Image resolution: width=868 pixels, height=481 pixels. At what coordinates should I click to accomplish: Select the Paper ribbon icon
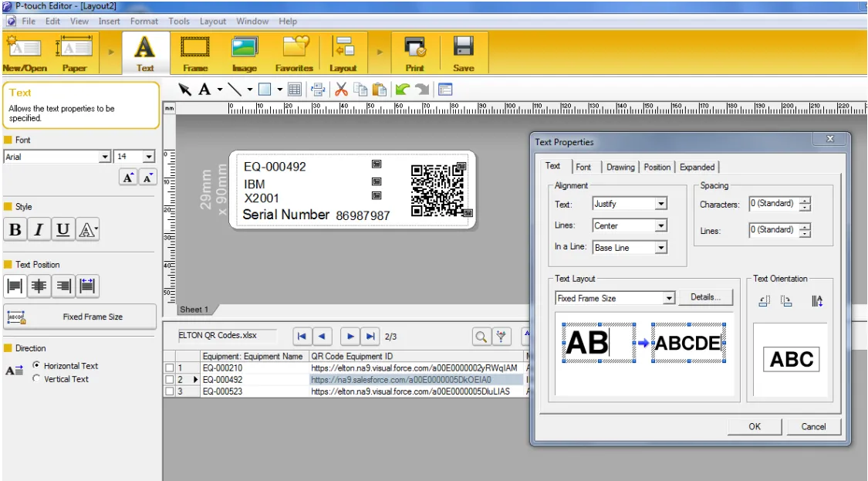pos(74,53)
